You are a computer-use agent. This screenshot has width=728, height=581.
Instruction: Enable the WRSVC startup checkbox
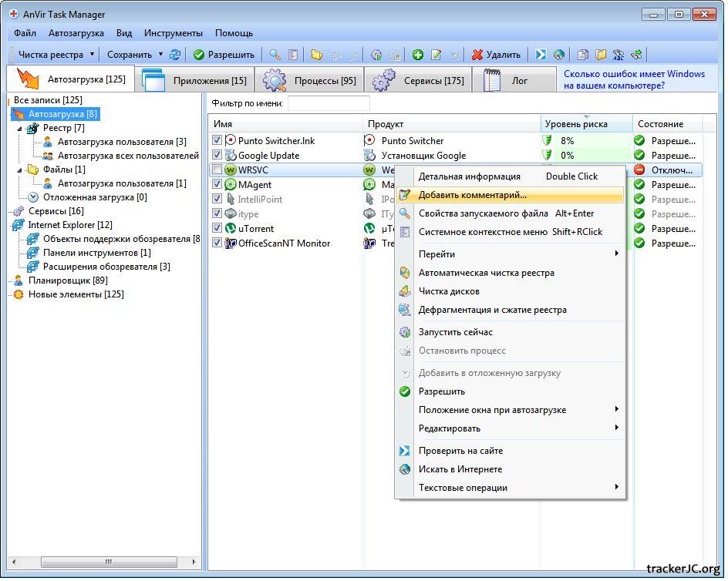click(x=217, y=170)
